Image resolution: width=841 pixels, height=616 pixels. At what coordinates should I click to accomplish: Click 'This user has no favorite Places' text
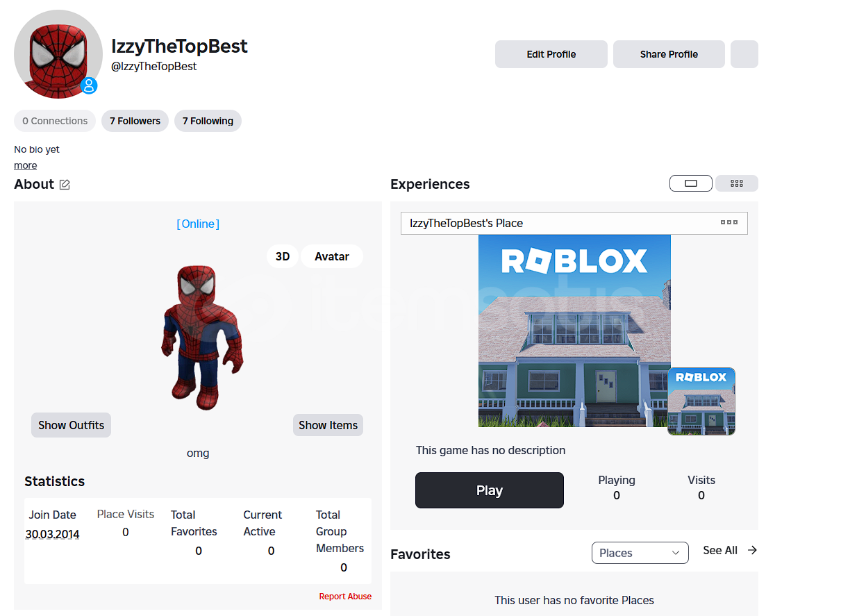pyautogui.click(x=574, y=600)
